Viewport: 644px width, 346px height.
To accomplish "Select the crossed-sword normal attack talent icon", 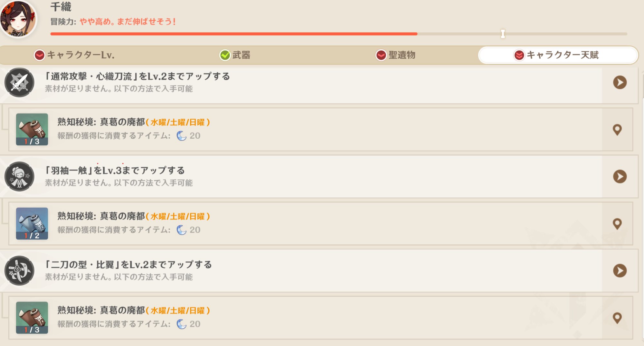I will [19, 83].
